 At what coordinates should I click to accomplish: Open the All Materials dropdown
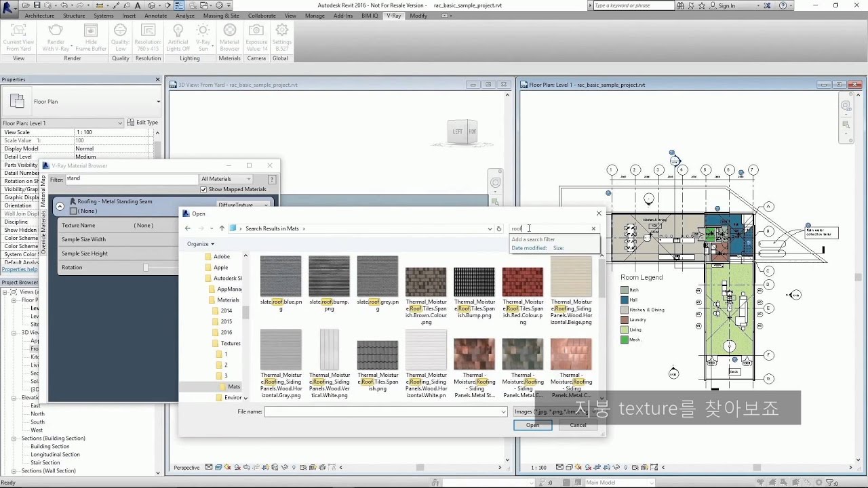point(227,179)
